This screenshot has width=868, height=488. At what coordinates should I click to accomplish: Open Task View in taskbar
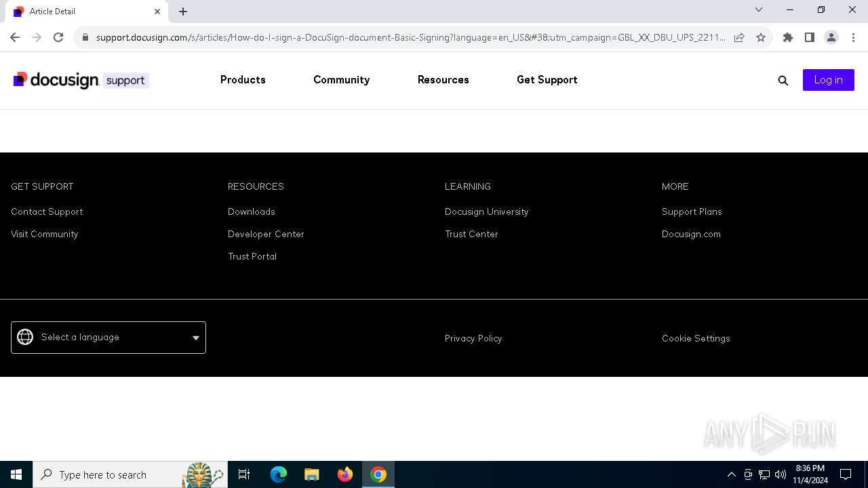pos(244,474)
